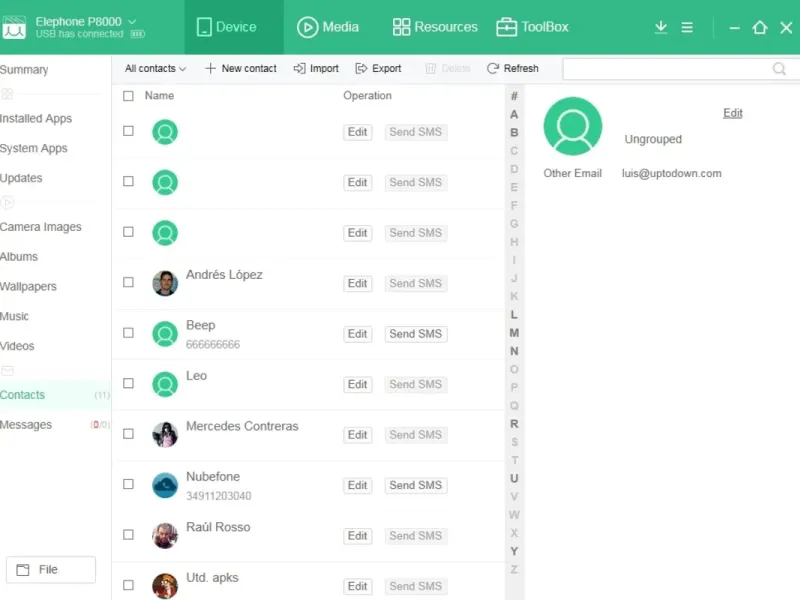Image resolution: width=800 pixels, height=600 pixels.
Task: Toggle the select-all Name checkbox
Action: [x=128, y=96]
